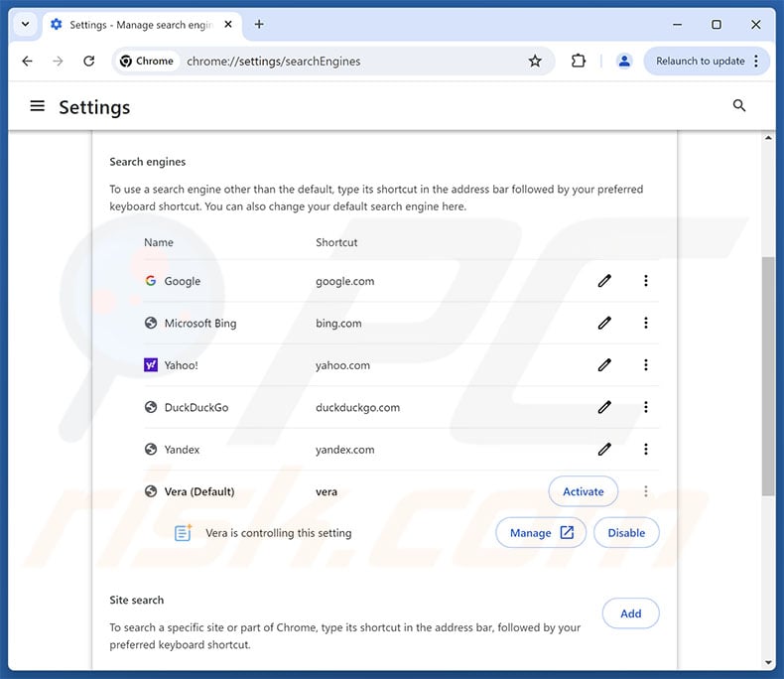Minimize the Chrome window
This screenshot has height=679, width=784.
click(x=677, y=24)
